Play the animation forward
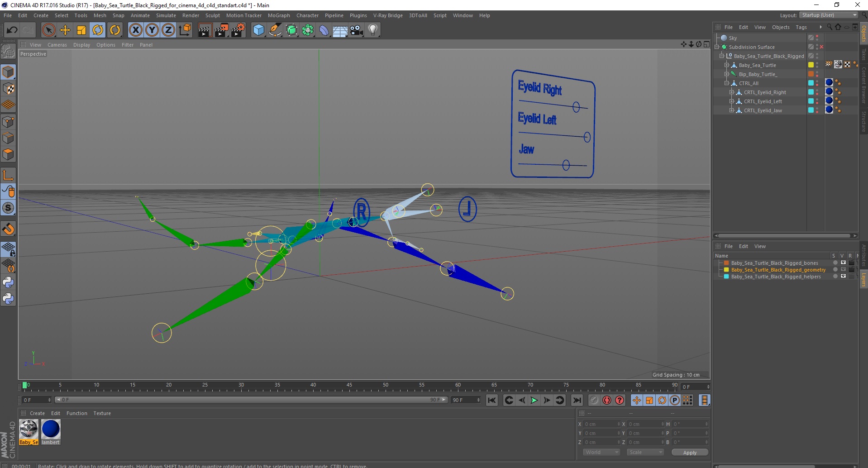 click(534, 400)
